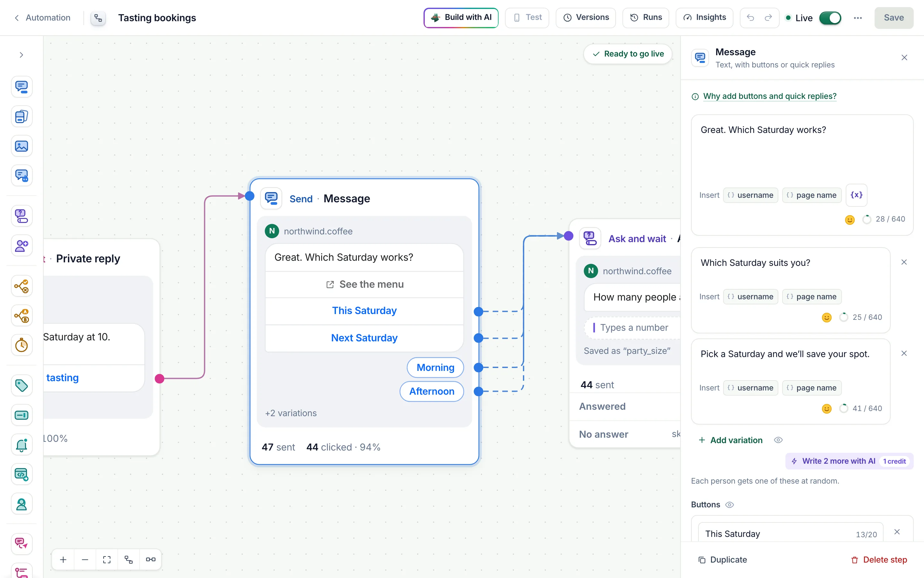Select the webhook code icon in sidebar

(x=21, y=474)
